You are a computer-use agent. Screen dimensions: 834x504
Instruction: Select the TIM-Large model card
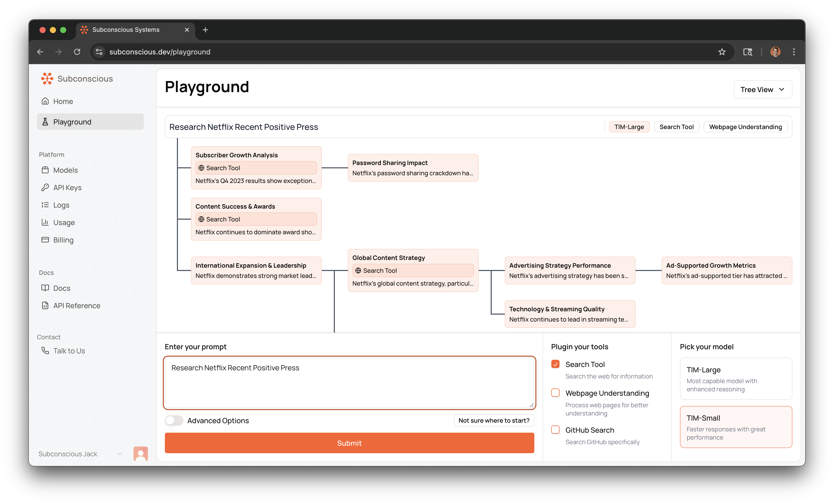pyautogui.click(x=735, y=379)
